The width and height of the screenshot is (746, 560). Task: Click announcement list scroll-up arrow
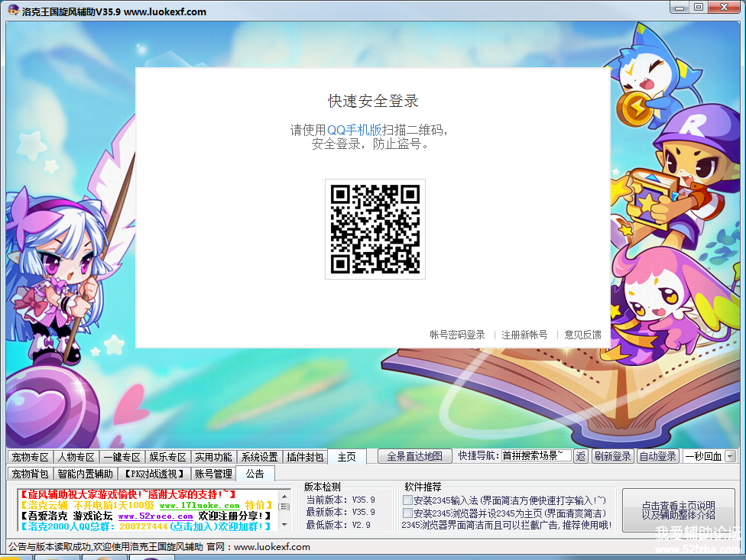point(284,496)
